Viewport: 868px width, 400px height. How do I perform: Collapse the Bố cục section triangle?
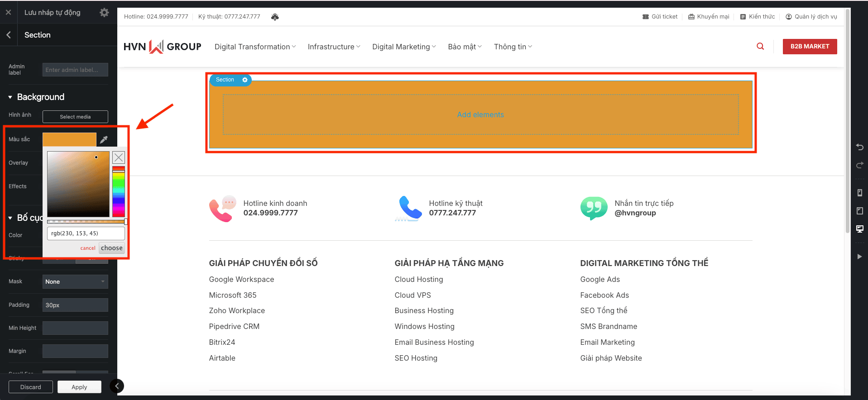[10, 218]
